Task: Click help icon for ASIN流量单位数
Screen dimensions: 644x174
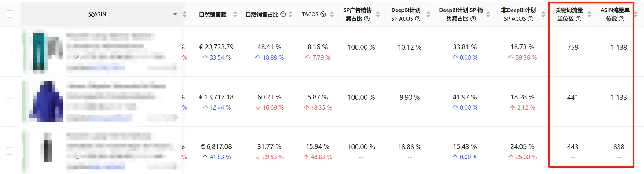Action: [x=622, y=19]
